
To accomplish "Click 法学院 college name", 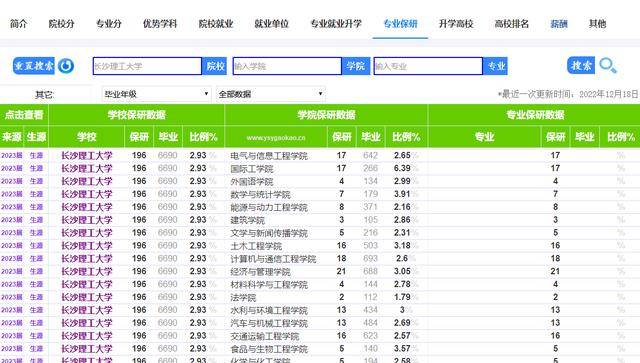I will [243, 297].
